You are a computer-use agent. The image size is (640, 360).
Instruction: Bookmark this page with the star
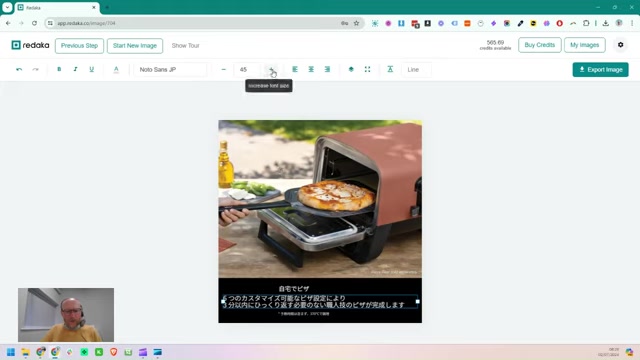pyautogui.click(x=356, y=23)
